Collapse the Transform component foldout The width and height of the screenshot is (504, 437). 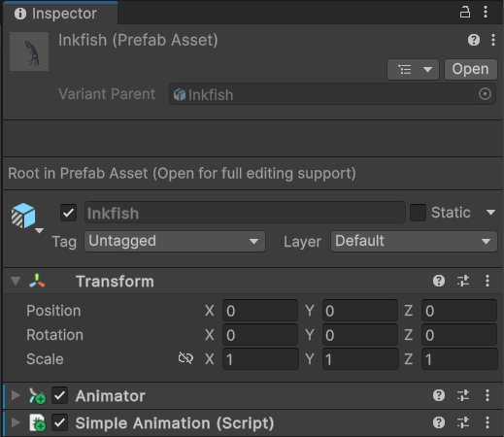pos(16,281)
